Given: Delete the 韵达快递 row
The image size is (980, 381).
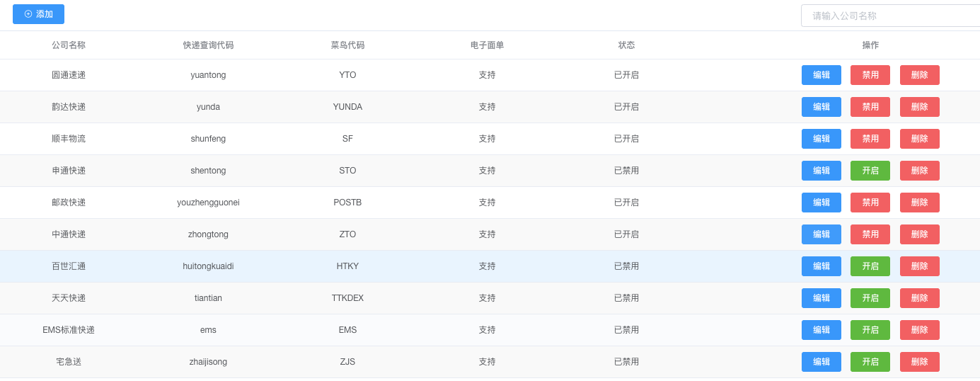Looking at the screenshot, I should pyautogui.click(x=920, y=107).
